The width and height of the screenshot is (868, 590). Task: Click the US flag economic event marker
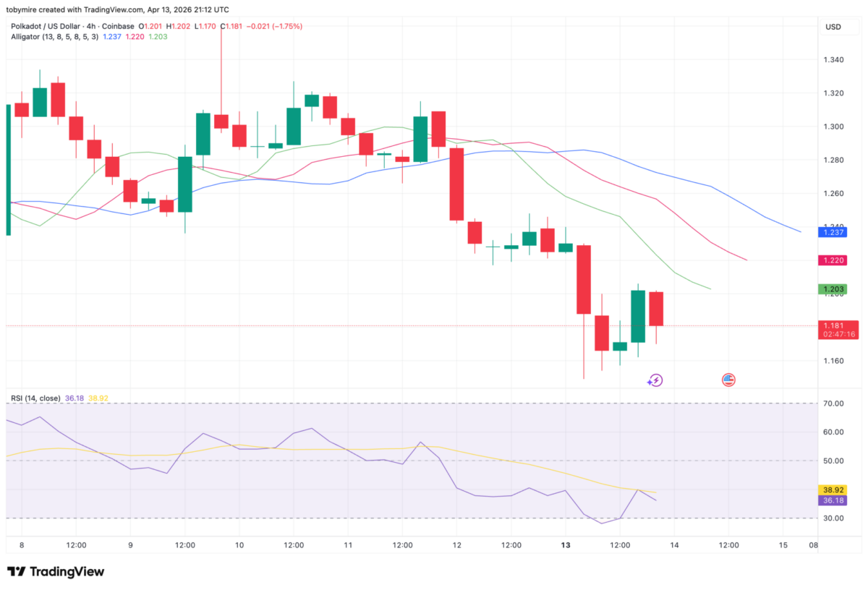coord(729,379)
